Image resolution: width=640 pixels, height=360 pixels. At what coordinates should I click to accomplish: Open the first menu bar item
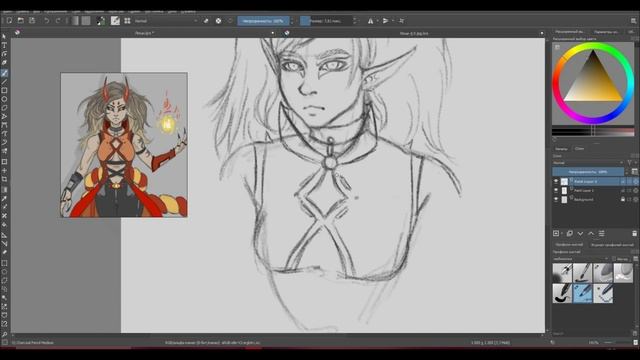[7, 11]
